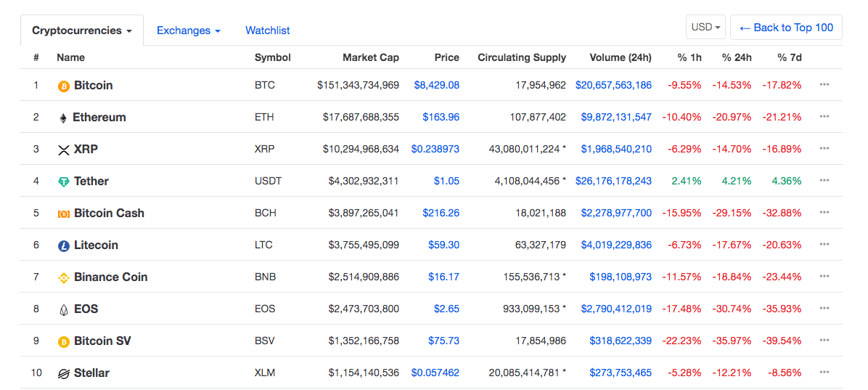This screenshot has width=868, height=390.
Task: Click the Bitcoin orange logo icon
Action: 64,86
